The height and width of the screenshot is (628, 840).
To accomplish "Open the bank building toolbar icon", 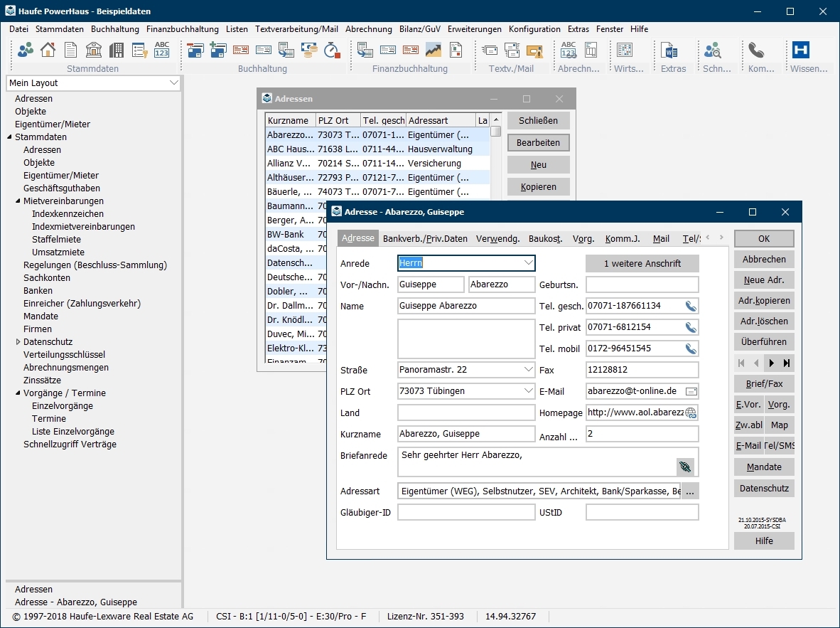I will 94,50.
